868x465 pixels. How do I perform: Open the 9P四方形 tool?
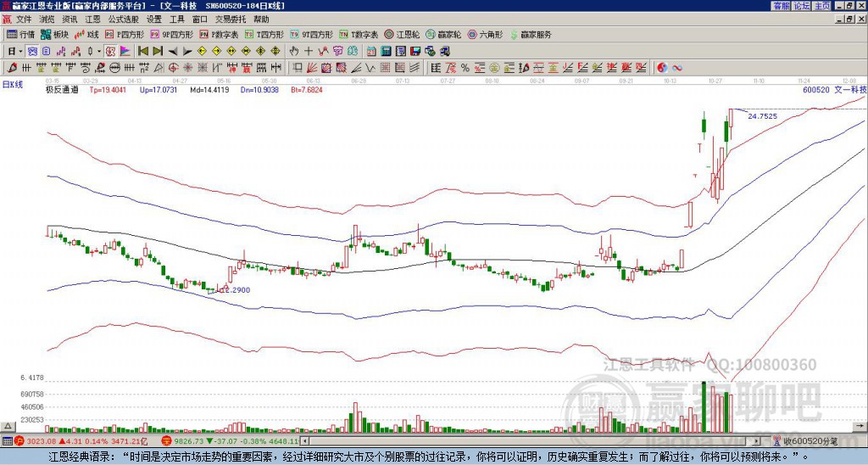coord(171,34)
